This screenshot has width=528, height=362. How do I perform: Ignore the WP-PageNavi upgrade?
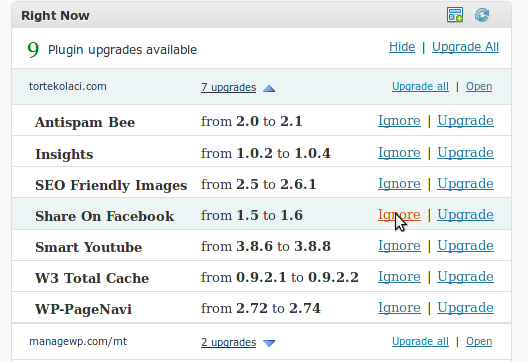pos(399,308)
